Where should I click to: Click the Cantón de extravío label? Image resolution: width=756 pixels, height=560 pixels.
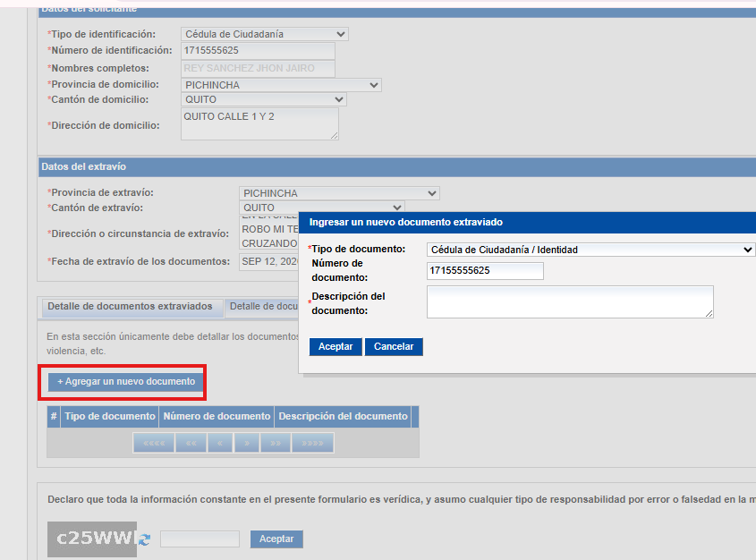tap(96, 208)
